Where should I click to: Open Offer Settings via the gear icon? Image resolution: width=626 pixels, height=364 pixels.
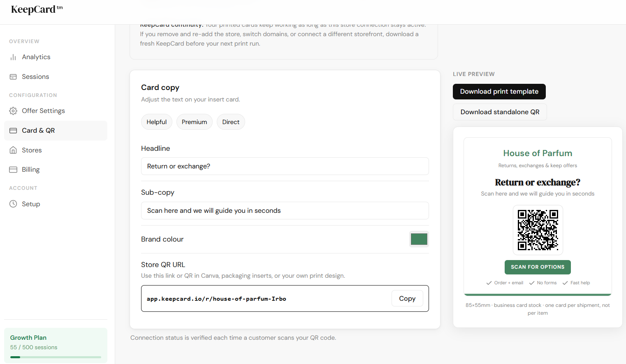tap(13, 111)
